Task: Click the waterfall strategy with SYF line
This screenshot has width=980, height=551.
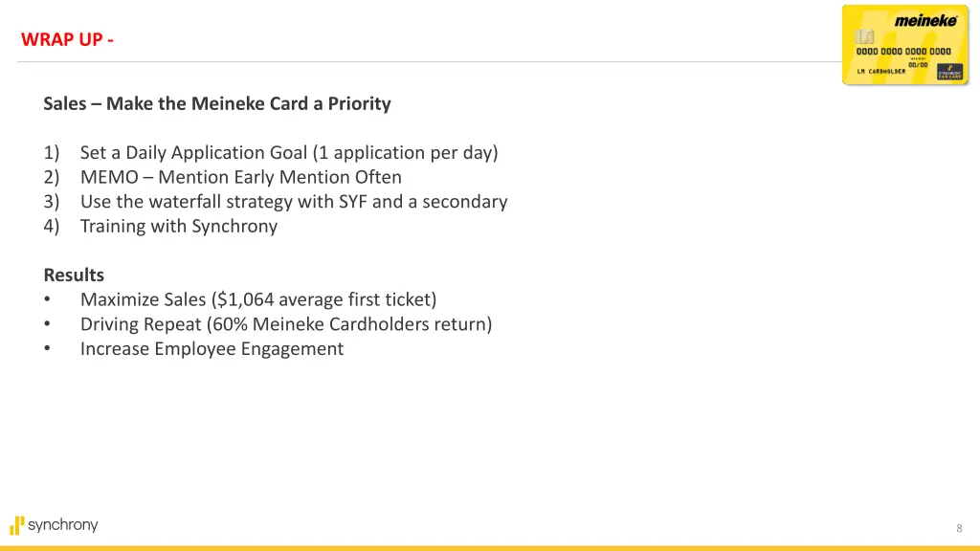Action: [276, 201]
